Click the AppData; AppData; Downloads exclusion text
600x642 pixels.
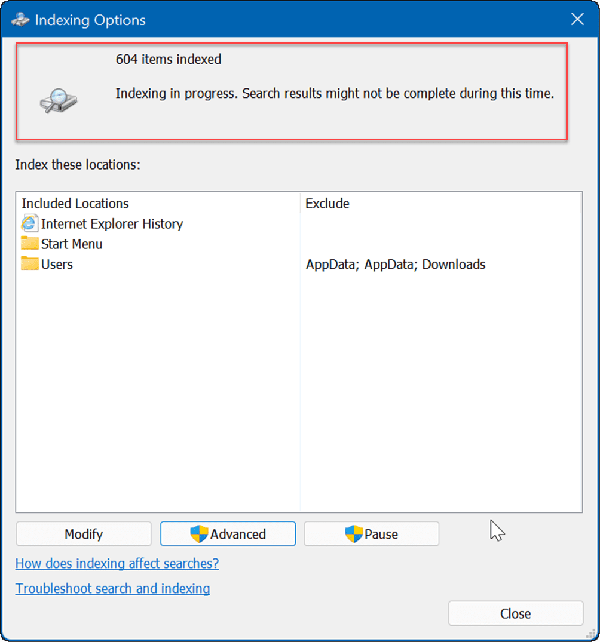point(395,264)
